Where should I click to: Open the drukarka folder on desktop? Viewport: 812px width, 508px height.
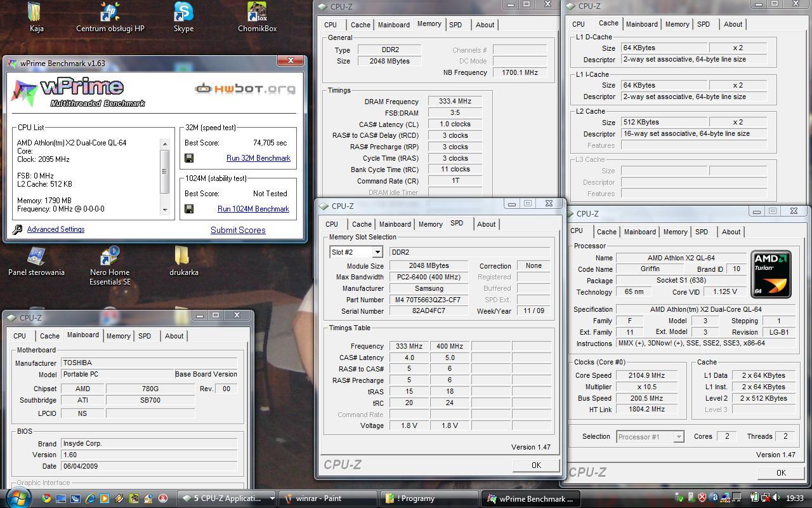click(x=181, y=256)
